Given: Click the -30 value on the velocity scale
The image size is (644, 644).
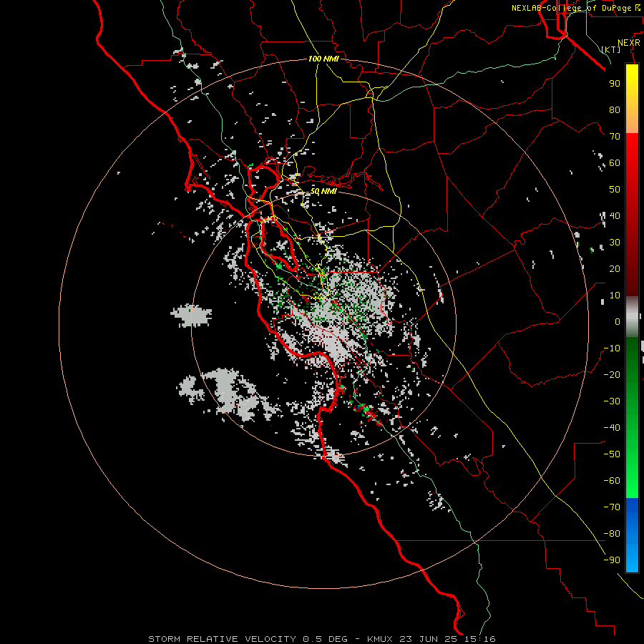Looking at the screenshot, I should click(612, 401).
